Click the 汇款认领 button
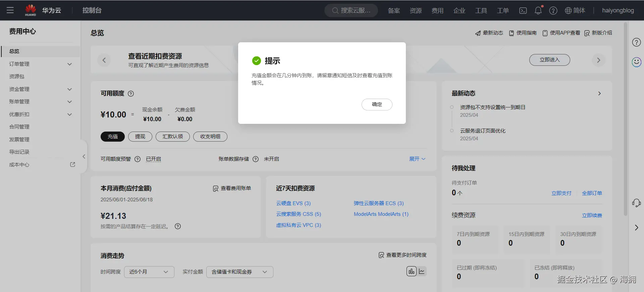 173,137
